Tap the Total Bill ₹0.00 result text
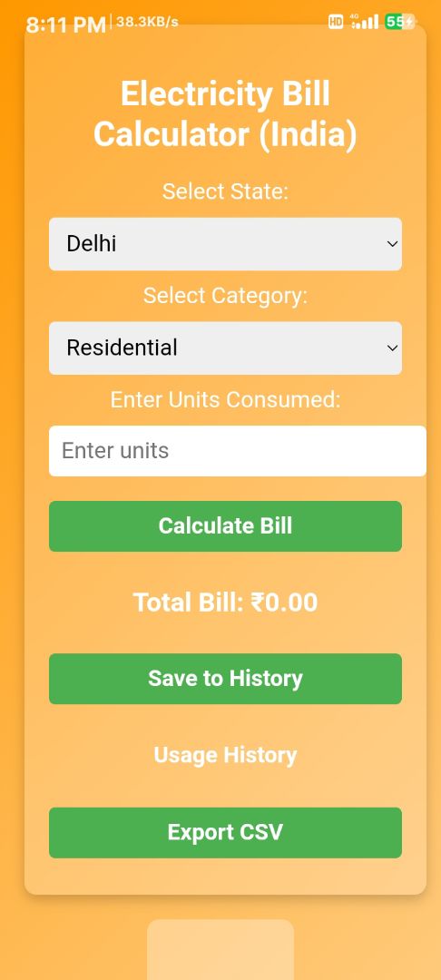The width and height of the screenshot is (441, 980). (x=225, y=603)
